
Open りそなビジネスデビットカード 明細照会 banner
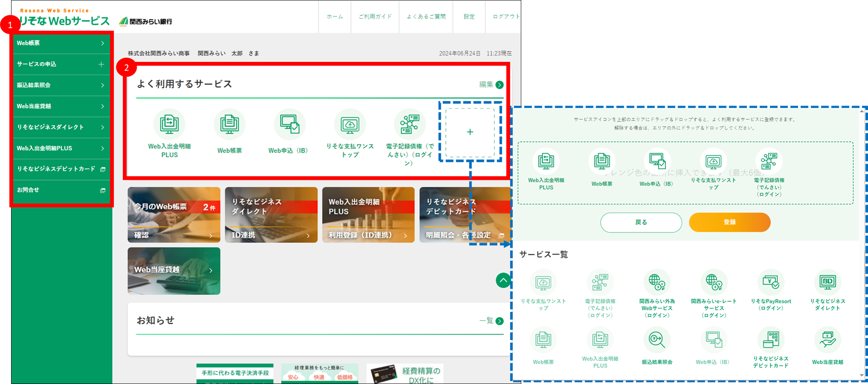(465, 215)
